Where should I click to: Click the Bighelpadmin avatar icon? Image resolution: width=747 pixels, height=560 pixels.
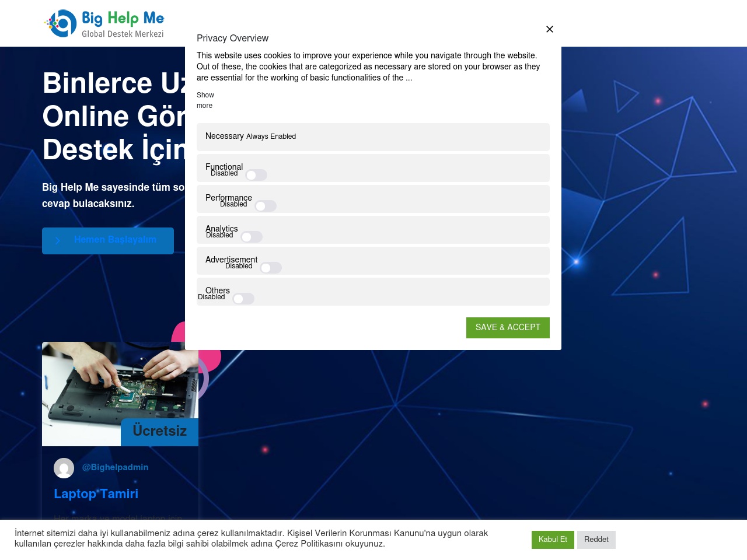[x=64, y=468]
